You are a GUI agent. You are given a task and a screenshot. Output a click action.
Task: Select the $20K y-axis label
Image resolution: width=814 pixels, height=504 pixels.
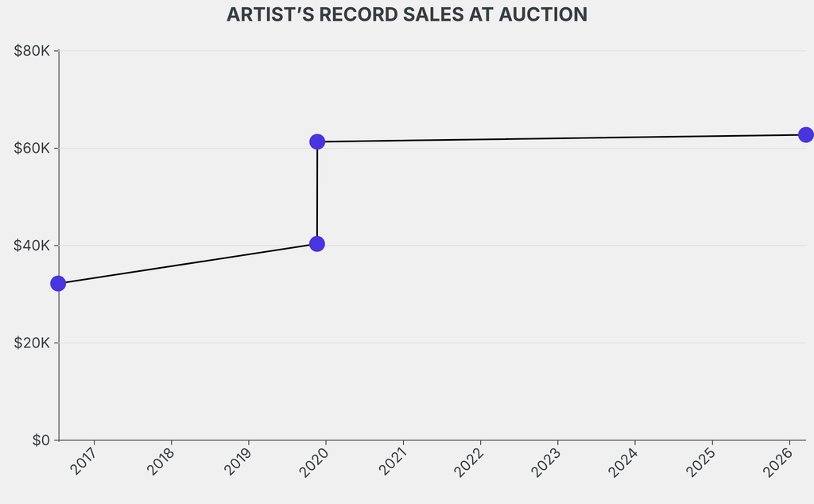point(33,343)
